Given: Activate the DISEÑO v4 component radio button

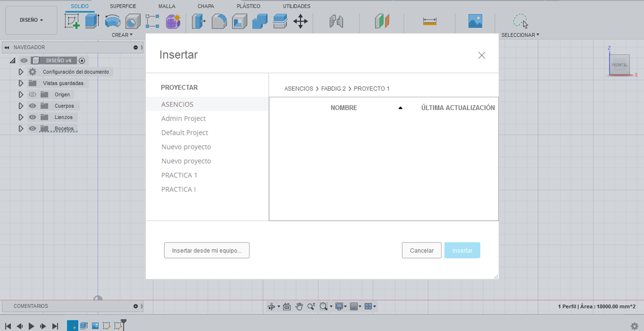Looking at the screenshot, I should [x=82, y=61].
